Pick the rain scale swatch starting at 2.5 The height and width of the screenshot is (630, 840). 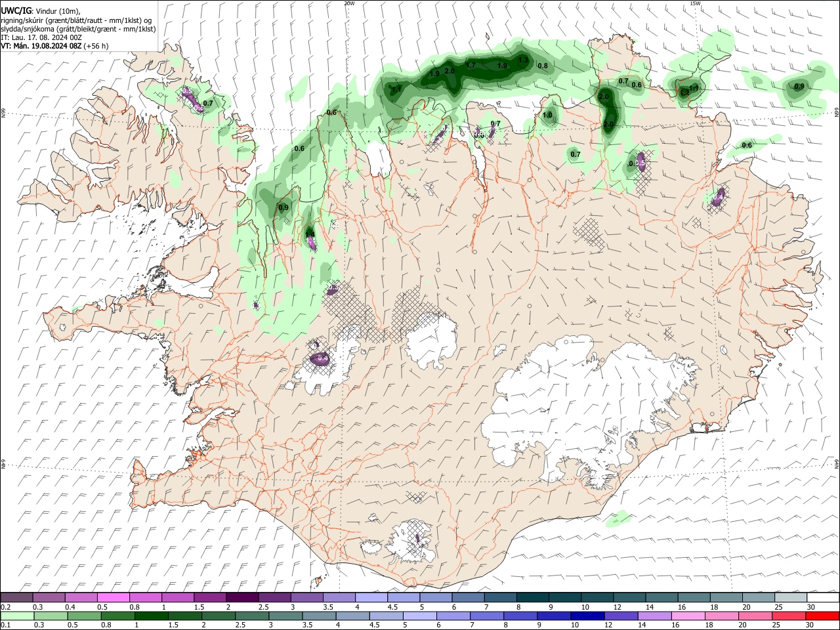click(252, 616)
